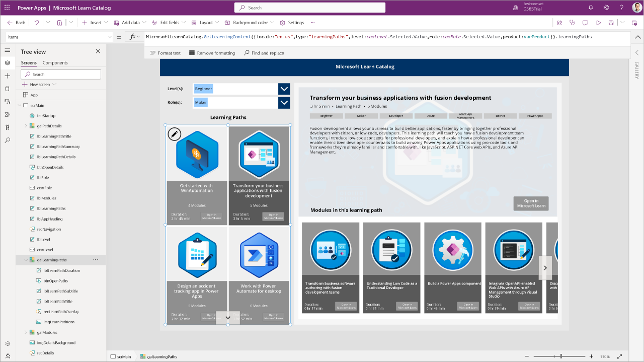Image resolution: width=644 pixels, height=362 pixels.
Task: Open Find and replace in the formula bar
Action: click(x=265, y=52)
